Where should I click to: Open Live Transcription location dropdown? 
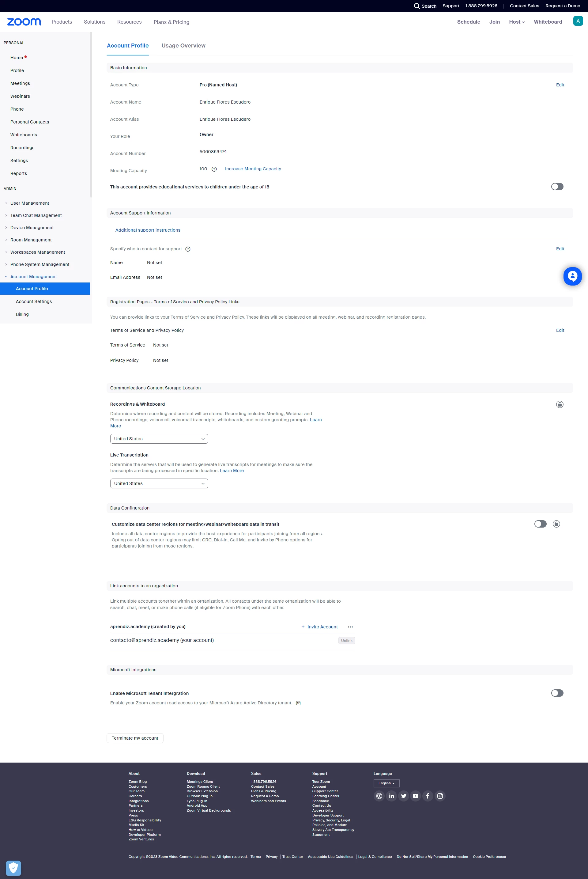coord(159,483)
